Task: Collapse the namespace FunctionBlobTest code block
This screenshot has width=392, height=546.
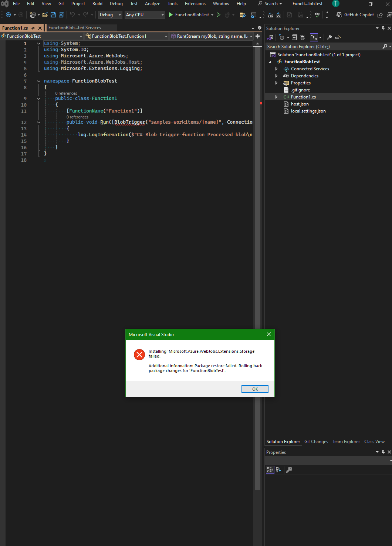Action: click(38, 81)
